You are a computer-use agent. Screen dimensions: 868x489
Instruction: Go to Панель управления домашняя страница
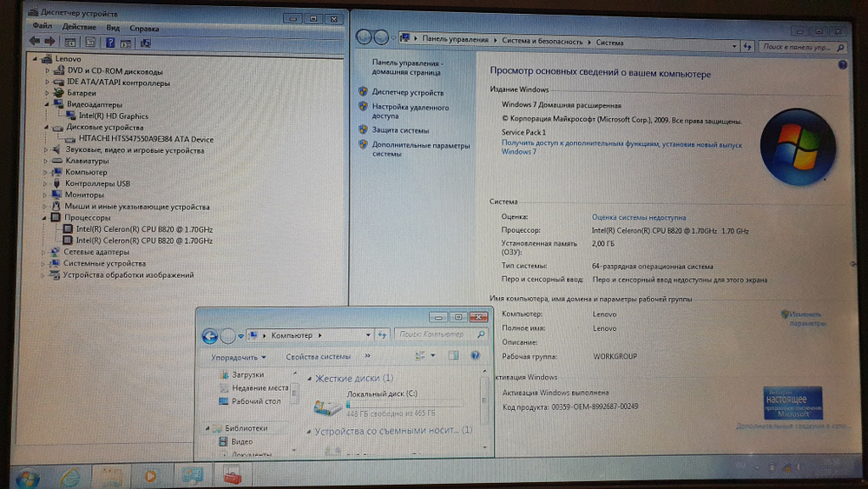tap(407, 68)
